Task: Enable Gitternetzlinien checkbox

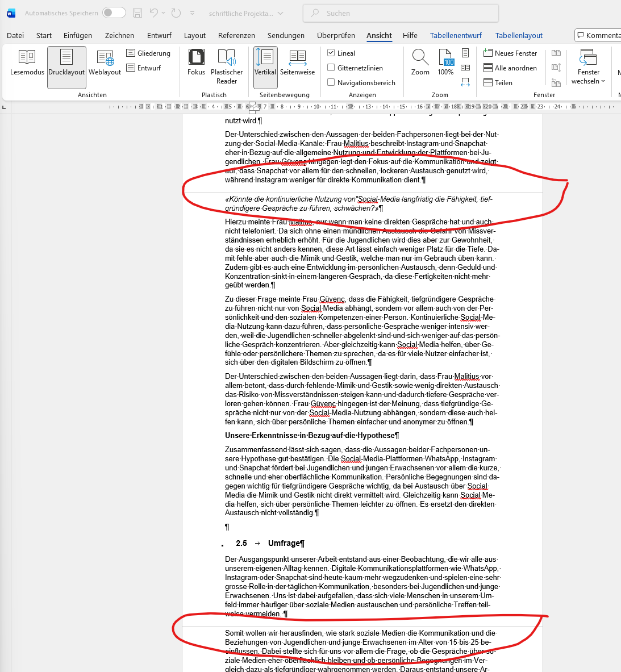Action: (x=331, y=67)
